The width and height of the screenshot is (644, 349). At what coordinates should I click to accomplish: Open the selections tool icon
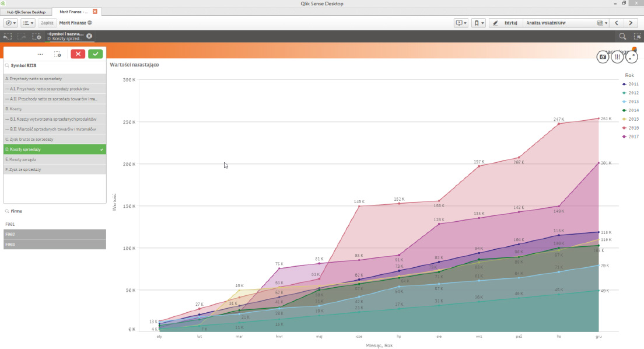(x=637, y=36)
